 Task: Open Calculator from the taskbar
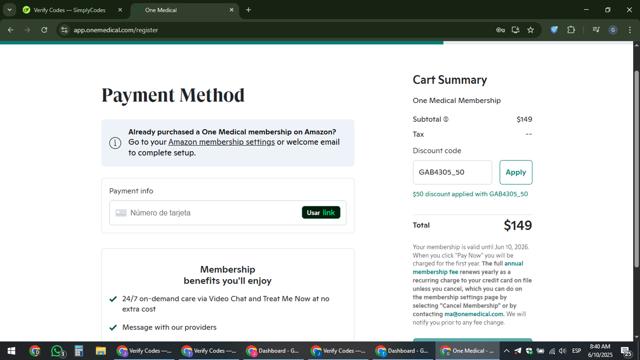[x=79, y=351]
